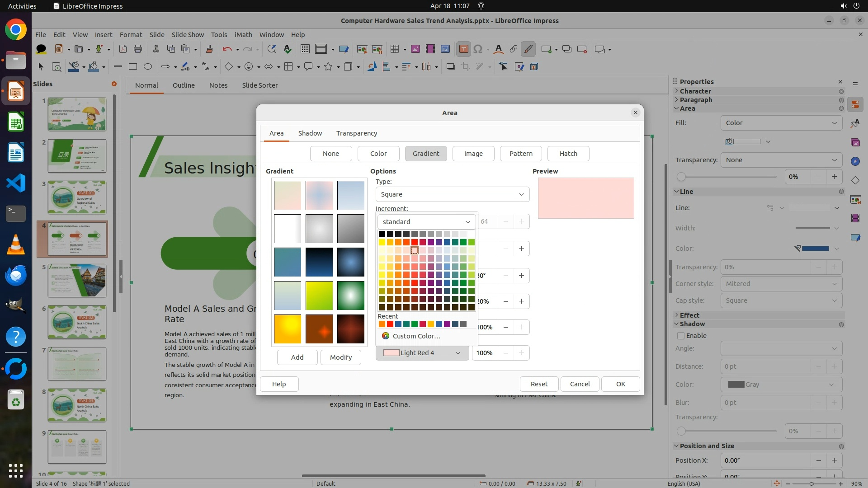The width and height of the screenshot is (868, 488).
Task: Click the Insert Table toolbar icon
Action: click(x=395, y=49)
